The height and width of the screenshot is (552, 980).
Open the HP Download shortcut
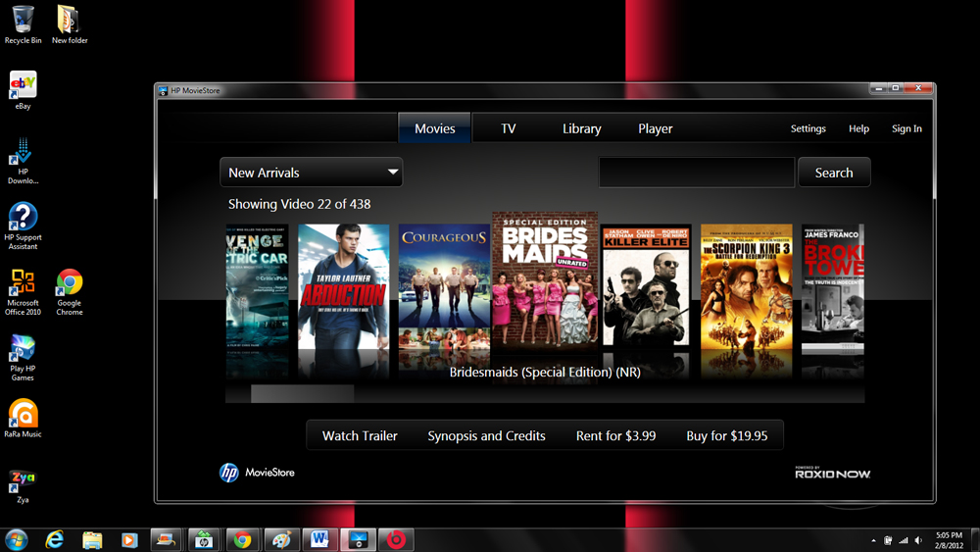point(24,161)
